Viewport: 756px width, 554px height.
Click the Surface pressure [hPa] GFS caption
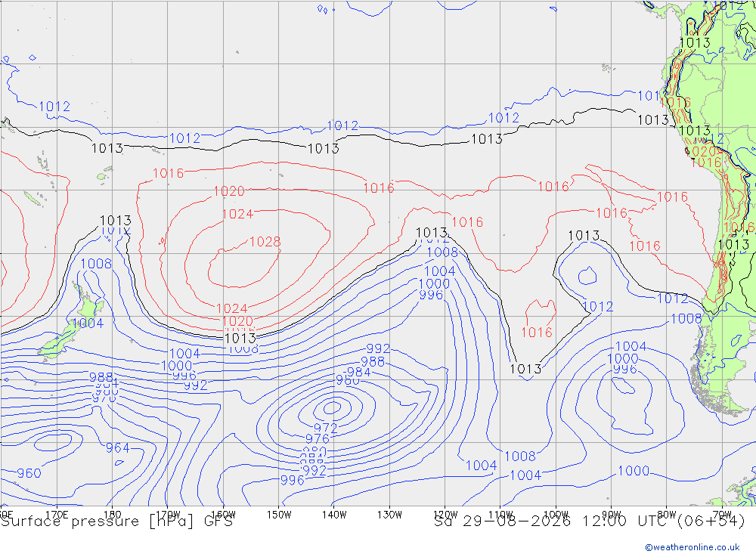116,522
